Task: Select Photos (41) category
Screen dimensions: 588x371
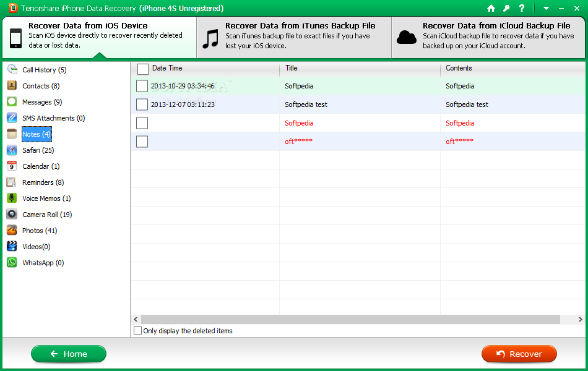Action: click(40, 231)
